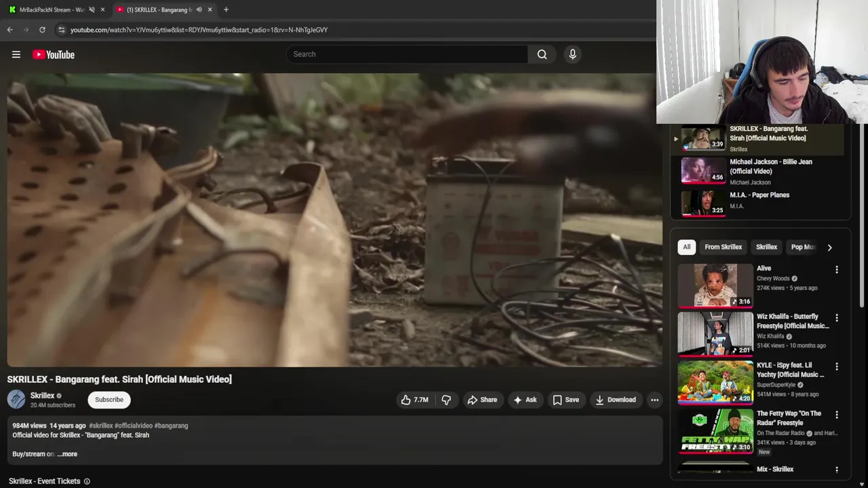
Task: Start voice search with the microphone icon
Action: click(x=572, y=54)
